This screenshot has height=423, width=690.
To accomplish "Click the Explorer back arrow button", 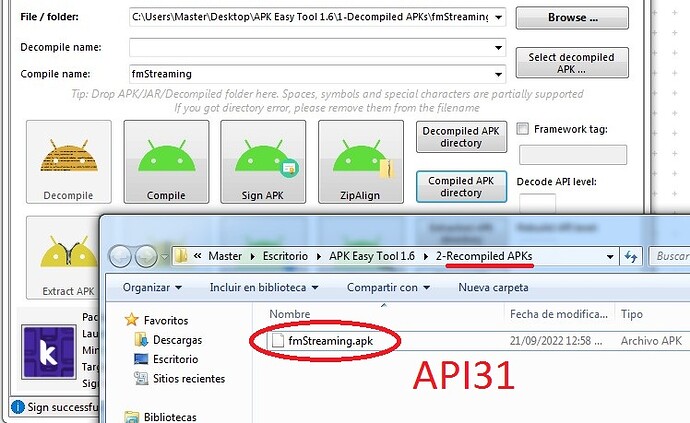I will 120,256.
